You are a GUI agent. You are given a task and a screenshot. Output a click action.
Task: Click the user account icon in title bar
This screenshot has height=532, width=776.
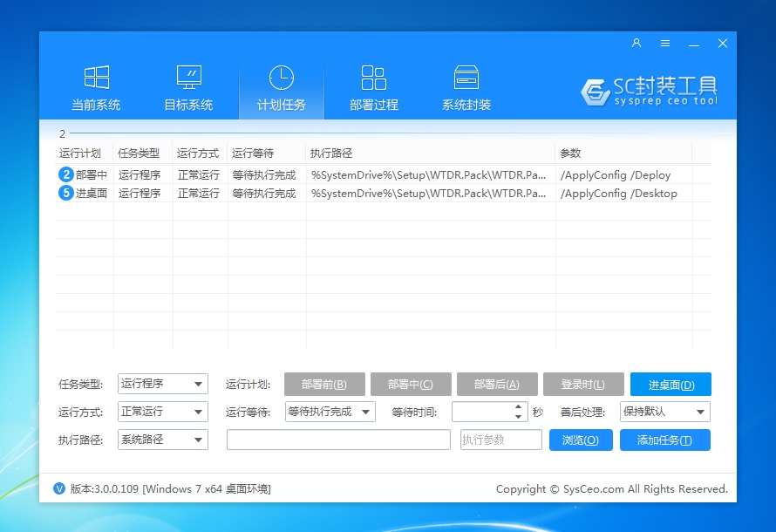tap(636, 43)
